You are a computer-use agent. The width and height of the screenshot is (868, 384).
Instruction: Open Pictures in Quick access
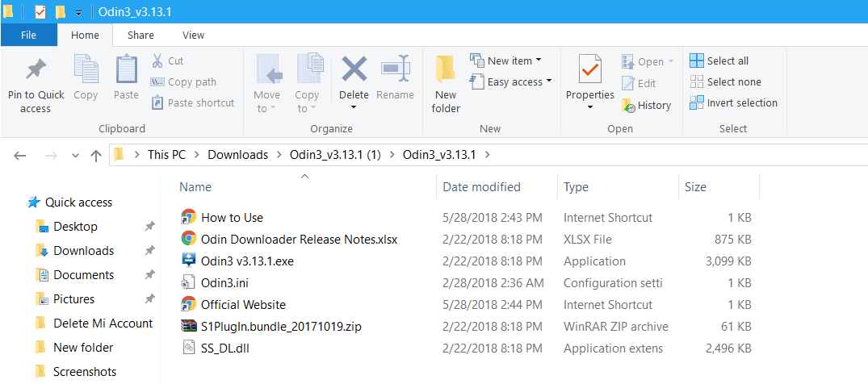click(x=74, y=299)
